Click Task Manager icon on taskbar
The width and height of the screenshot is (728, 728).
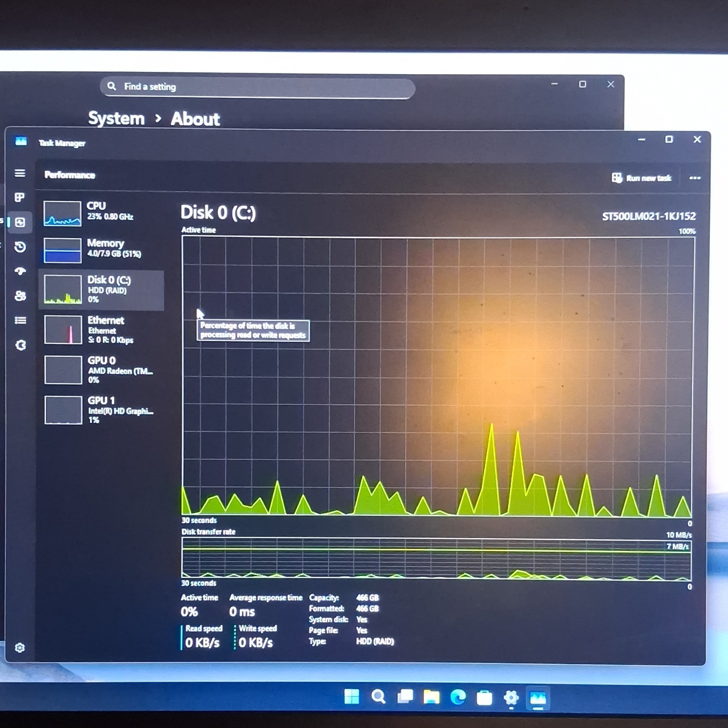point(538,698)
